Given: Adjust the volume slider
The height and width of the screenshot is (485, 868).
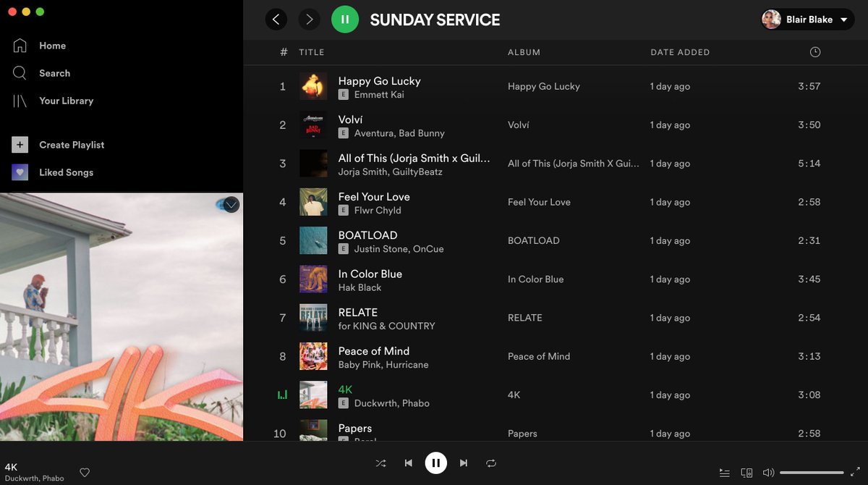Looking at the screenshot, I should click(812, 473).
